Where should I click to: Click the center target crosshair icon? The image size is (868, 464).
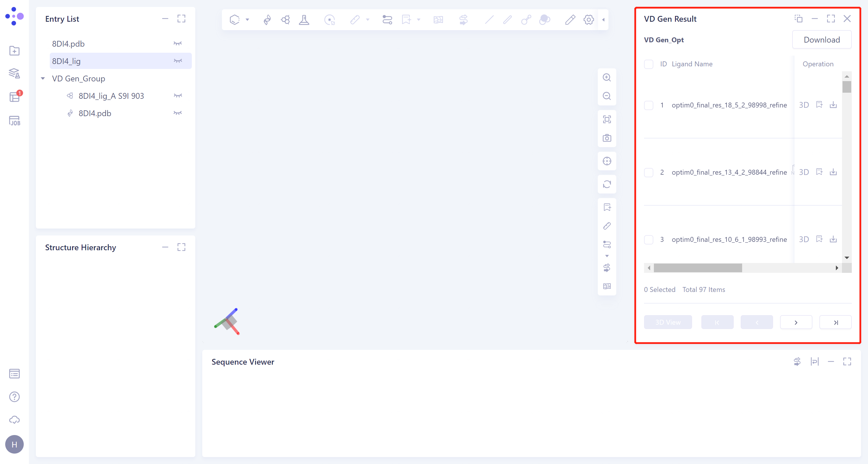(x=606, y=161)
